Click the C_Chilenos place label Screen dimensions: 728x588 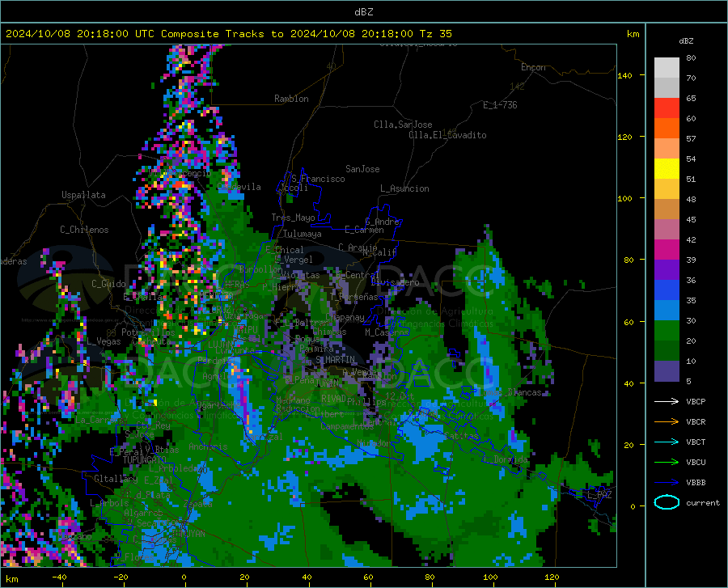point(84,230)
